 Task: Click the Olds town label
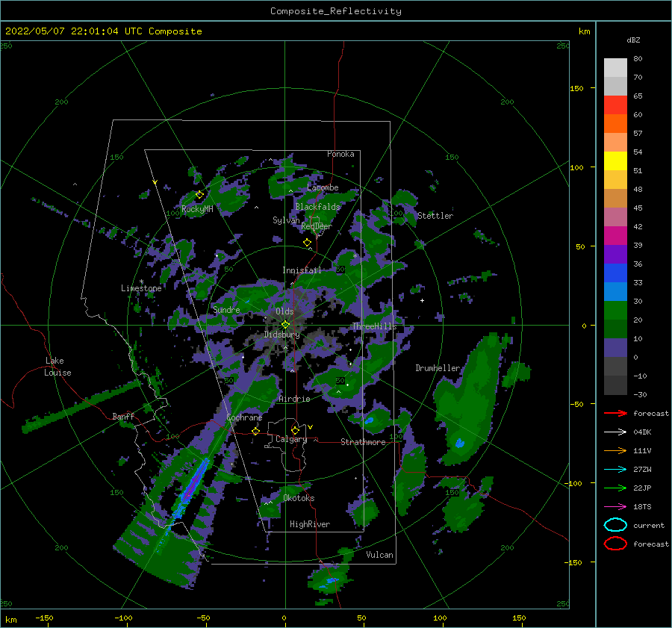pos(284,311)
